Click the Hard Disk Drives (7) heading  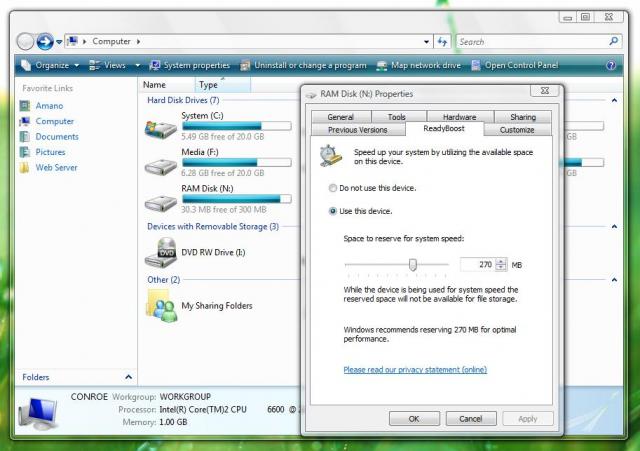(183, 100)
